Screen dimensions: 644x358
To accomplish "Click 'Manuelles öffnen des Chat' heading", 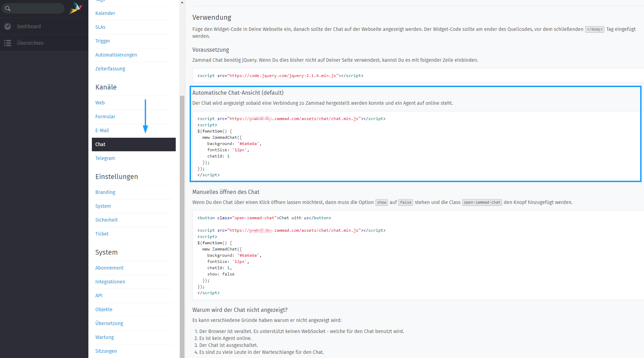I will [226, 192].
